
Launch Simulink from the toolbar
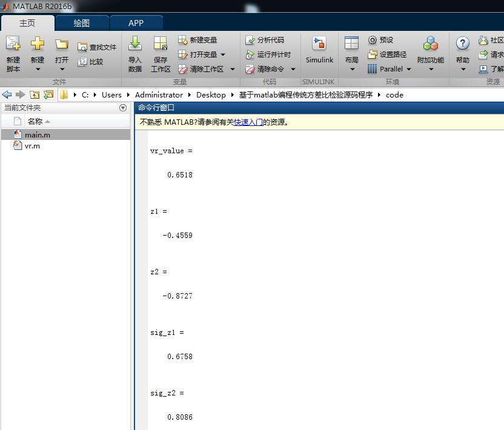(x=319, y=50)
